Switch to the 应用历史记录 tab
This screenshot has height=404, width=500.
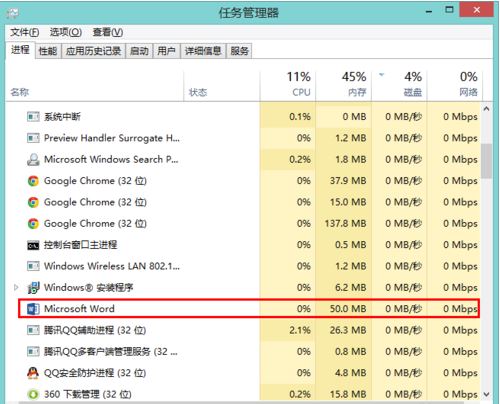click(x=93, y=51)
